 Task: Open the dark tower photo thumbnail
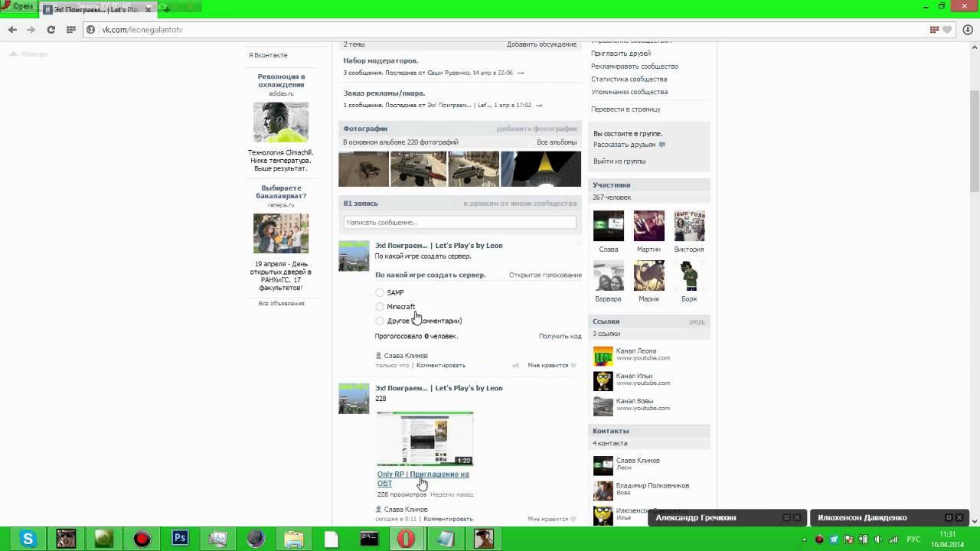(x=541, y=168)
